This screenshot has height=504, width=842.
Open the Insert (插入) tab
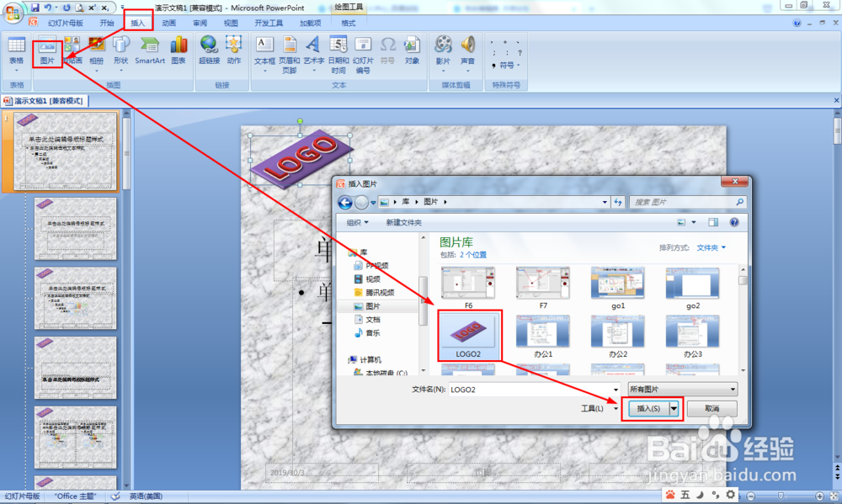pos(138,23)
